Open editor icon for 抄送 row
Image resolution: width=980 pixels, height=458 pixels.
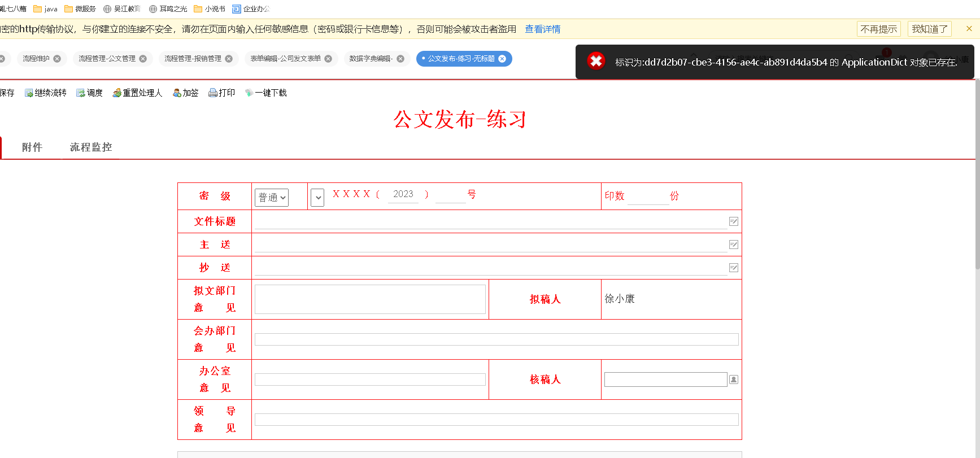734,268
